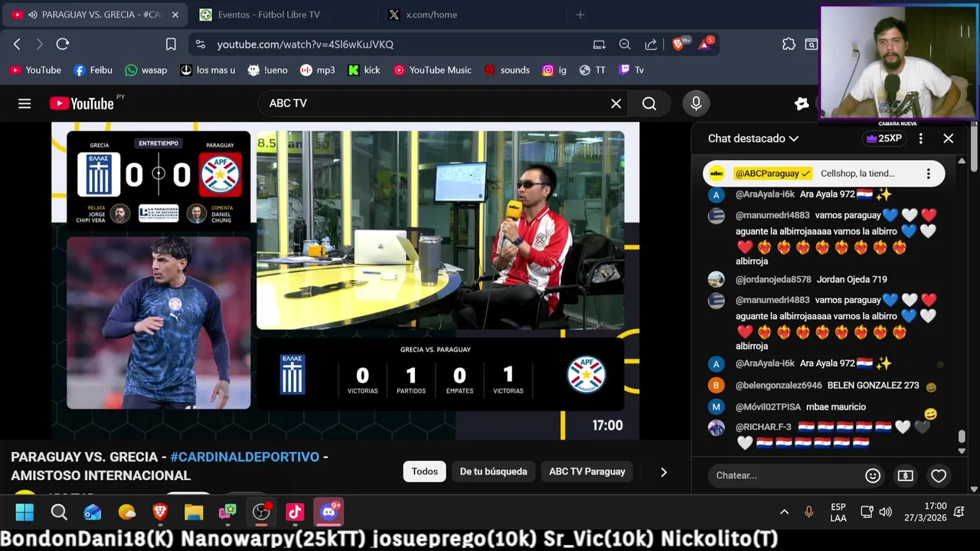
Task: Open sounds bookmark
Action: pyautogui.click(x=506, y=70)
